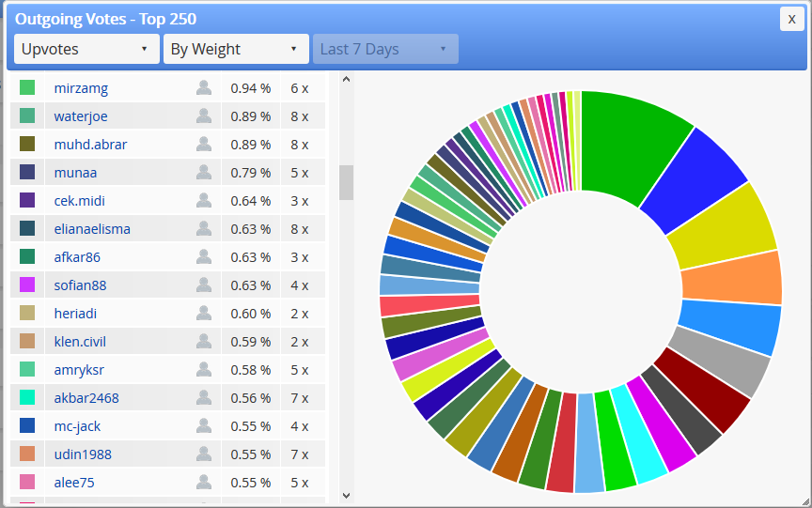The image size is (812, 508).
Task: Click the user icon in mc-jack row
Action: pyautogui.click(x=204, y=425)
